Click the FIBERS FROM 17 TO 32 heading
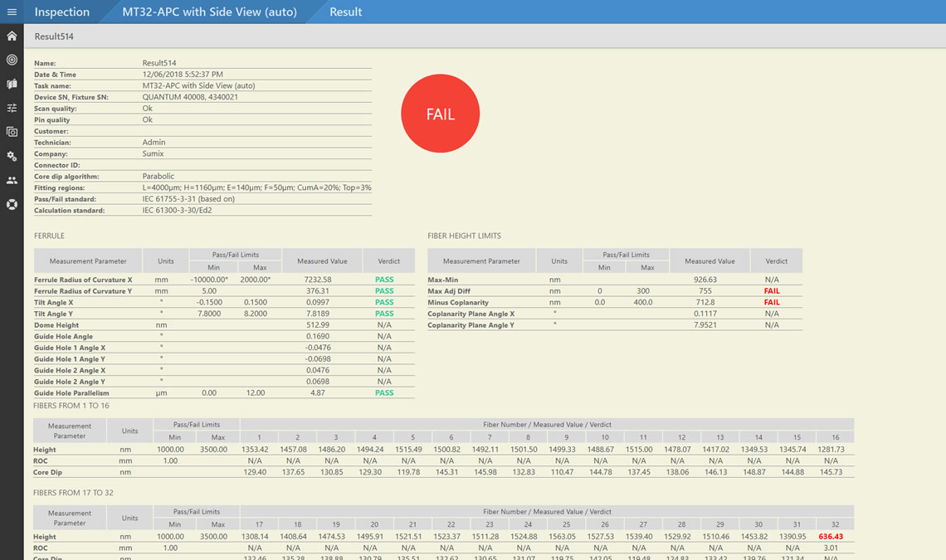Screen dimensions: 946x560 [73, 493]
